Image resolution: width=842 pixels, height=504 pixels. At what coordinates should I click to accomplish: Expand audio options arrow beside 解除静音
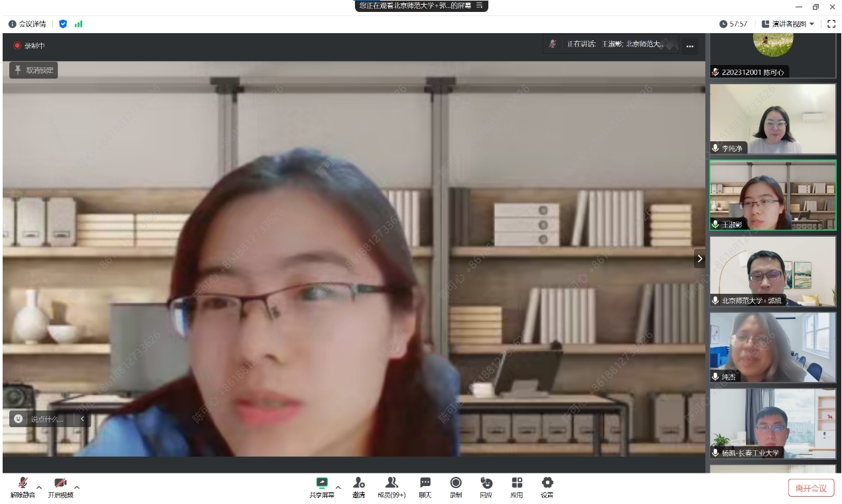[39, 487]
